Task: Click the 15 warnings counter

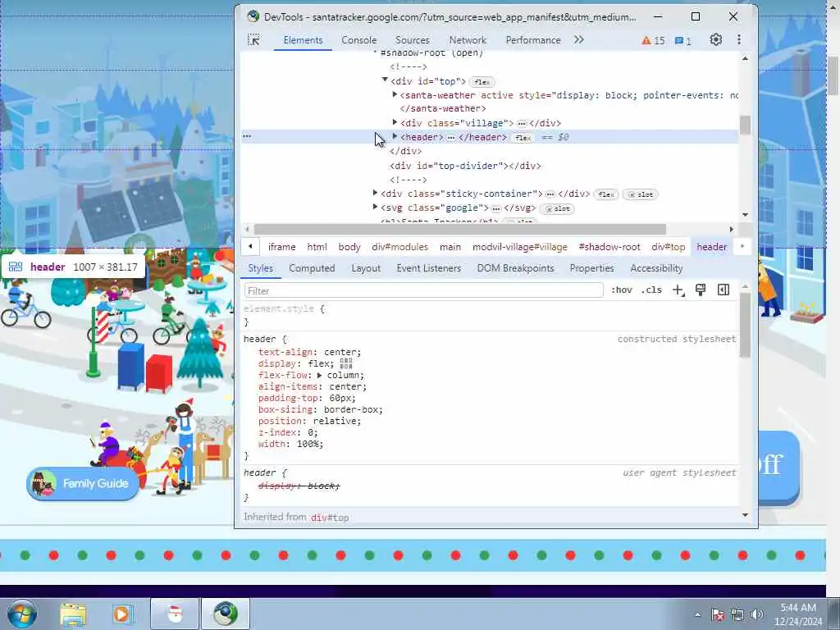Action: point(653,40)
